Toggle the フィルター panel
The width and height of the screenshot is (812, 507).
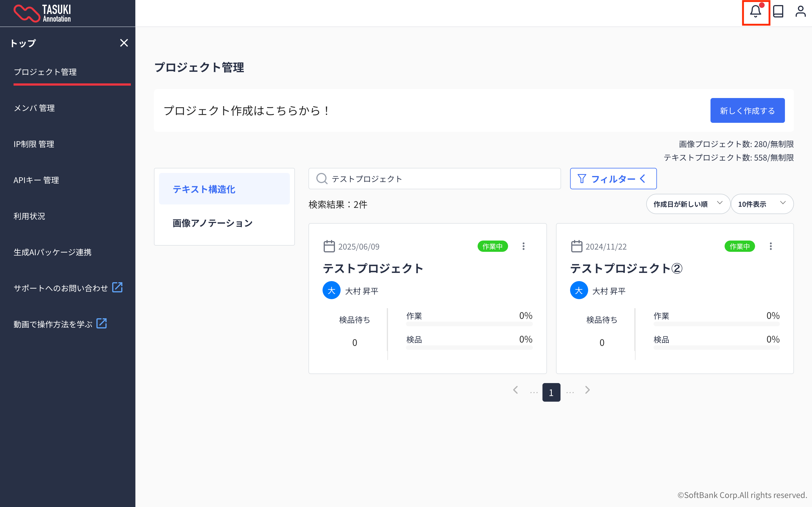[613, 179]
